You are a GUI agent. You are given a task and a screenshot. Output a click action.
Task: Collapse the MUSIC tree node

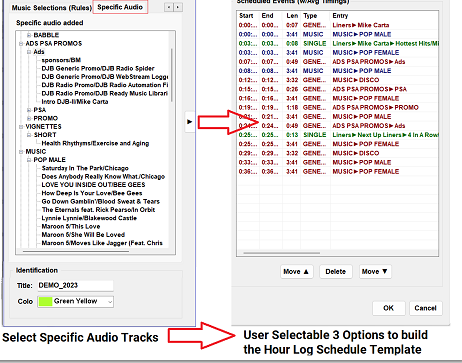tap(21, 152)
